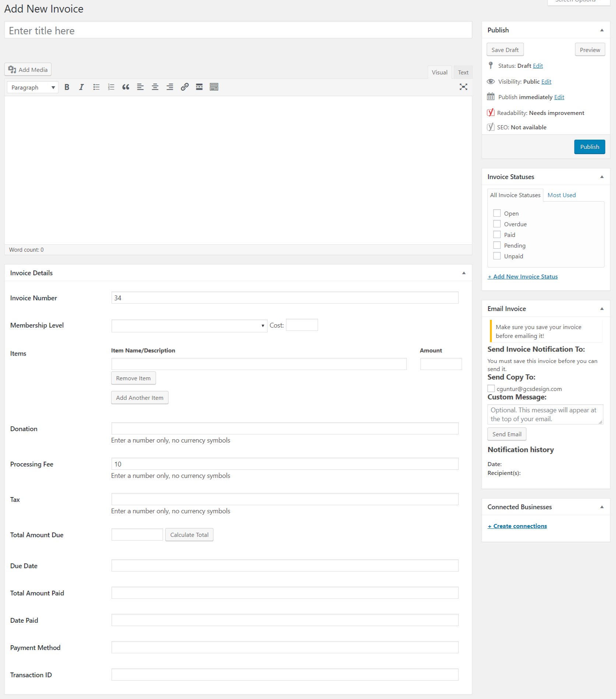The height and width of the screenshot is (699, 616).
Task: Click the Payment Method field
Action: (x=285, y=647)
